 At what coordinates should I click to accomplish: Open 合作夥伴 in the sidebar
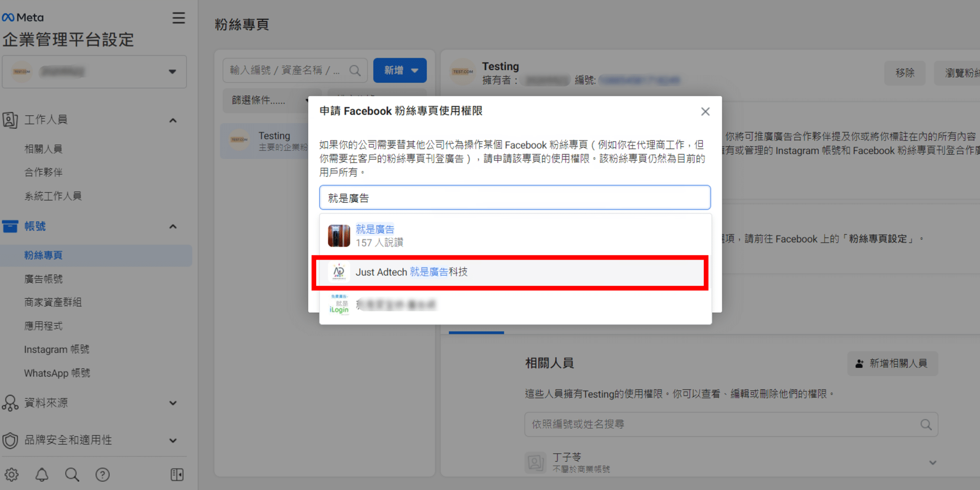[44, 172]
